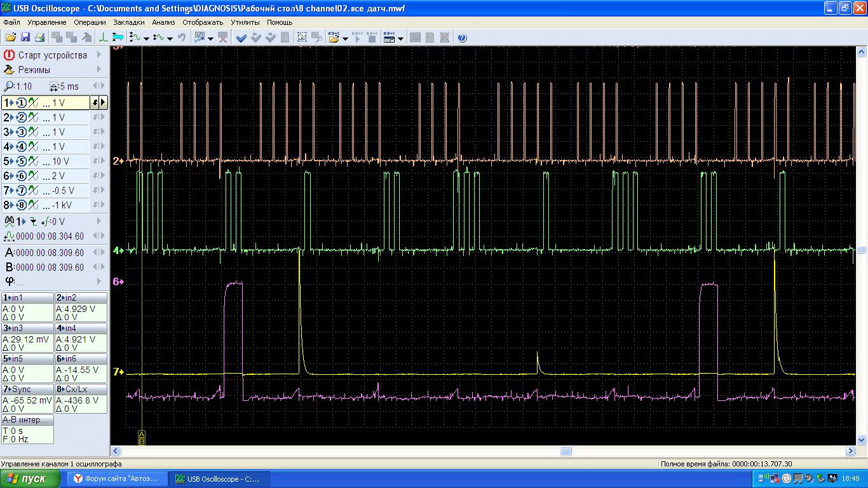Click the magnifier zoom icon beside 1:10
The height and width of the screenshot is (488, 868).
click(x=9, y=86)
